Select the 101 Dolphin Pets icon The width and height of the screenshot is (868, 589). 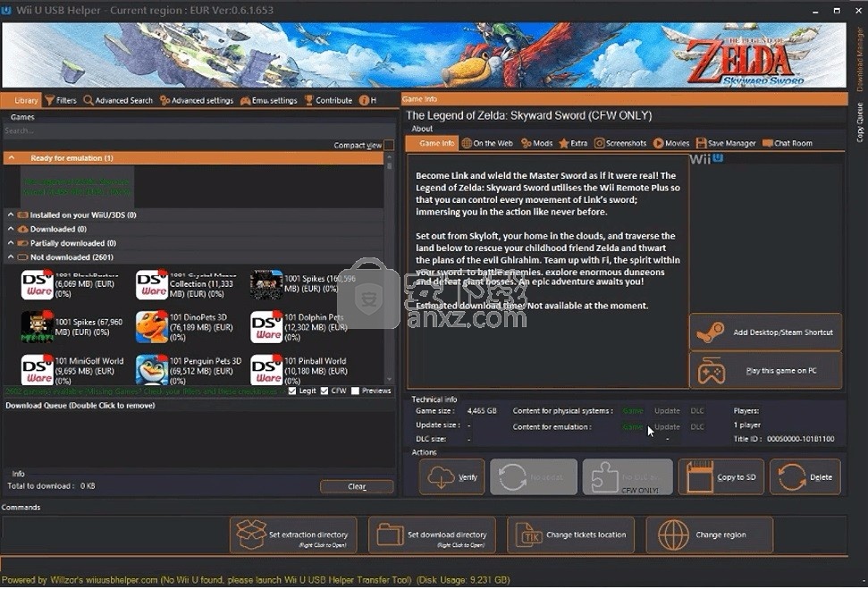(x=266, y=326)
